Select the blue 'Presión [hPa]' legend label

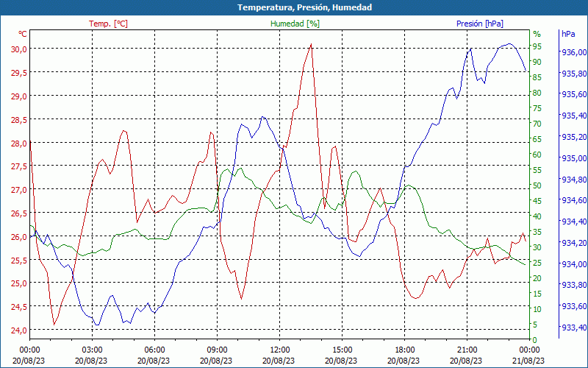[x=480, y=24]
